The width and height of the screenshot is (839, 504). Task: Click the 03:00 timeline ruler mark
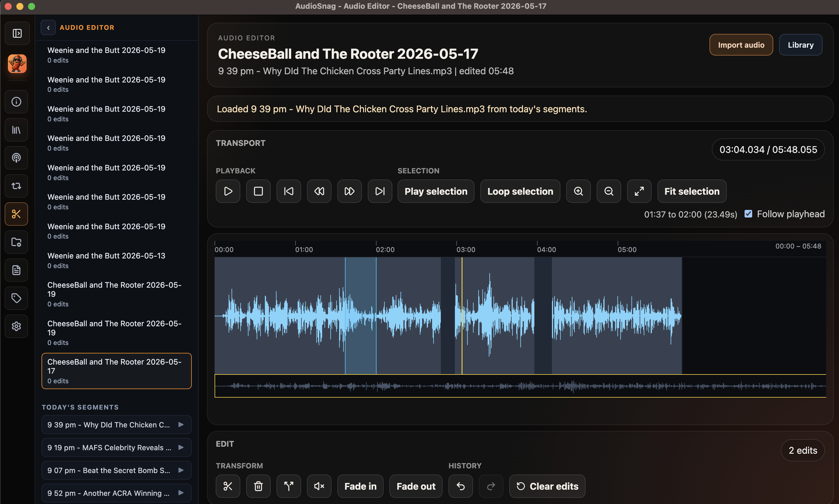[465, 250]
